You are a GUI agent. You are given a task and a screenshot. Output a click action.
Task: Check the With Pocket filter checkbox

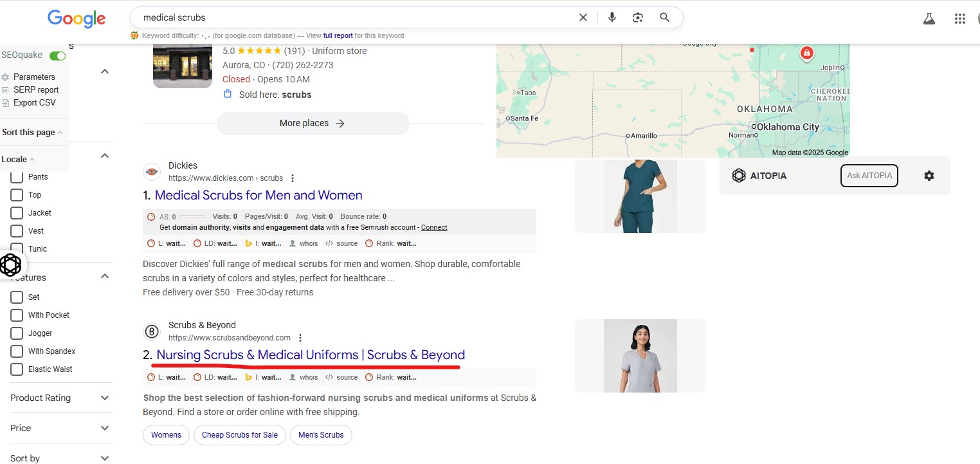pyautogui.click(x=16, y=315)
